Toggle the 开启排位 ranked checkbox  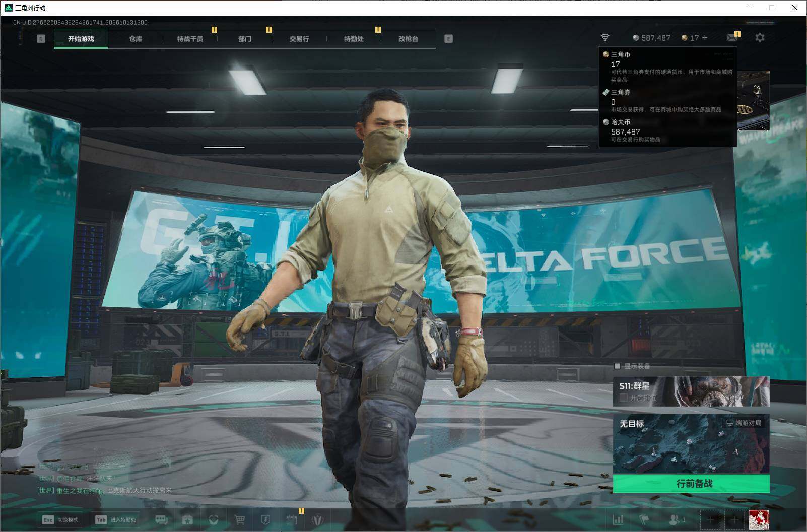pos(623,397)
